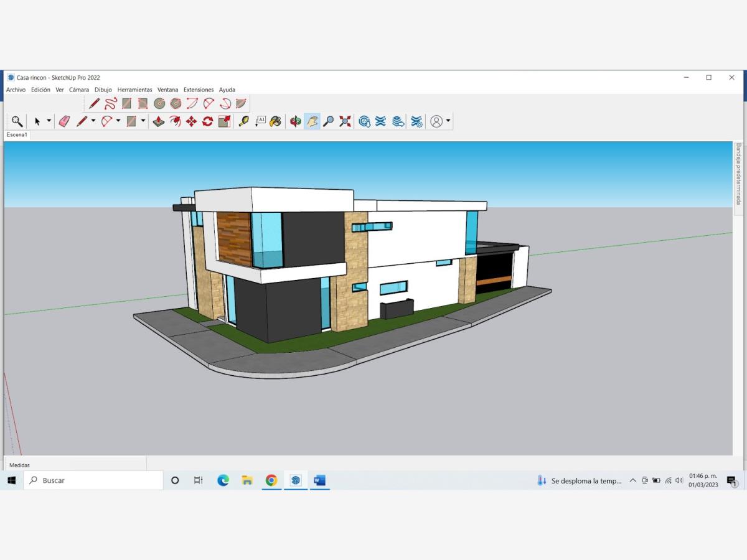The height and width of the screenshot is (560, 747).
Task: Select the Pie arc tool
Action: click(241, 103)
